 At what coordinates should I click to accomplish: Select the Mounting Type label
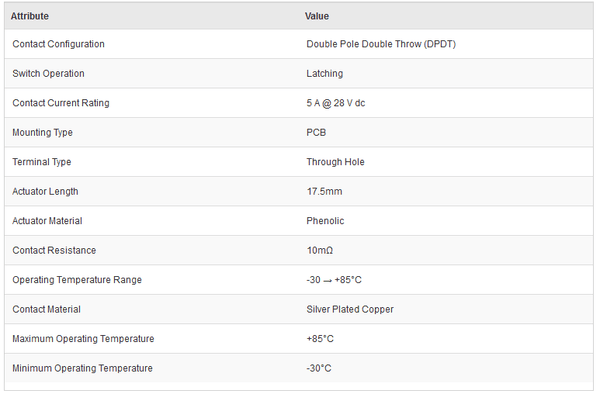42,132
